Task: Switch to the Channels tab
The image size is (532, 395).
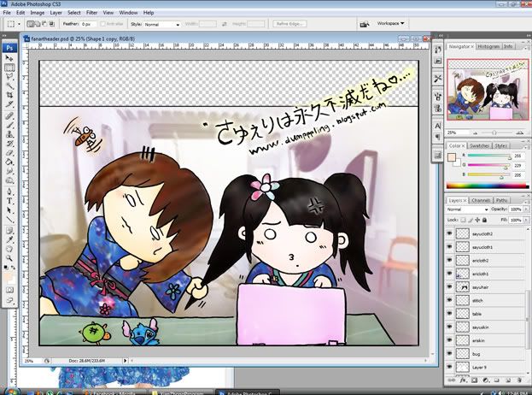Action: click(481, 200)
